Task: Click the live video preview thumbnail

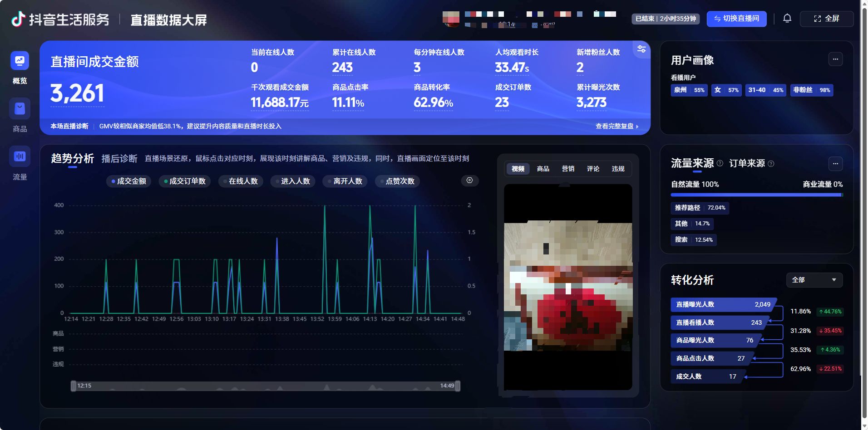Action: [x=568, y=287]
